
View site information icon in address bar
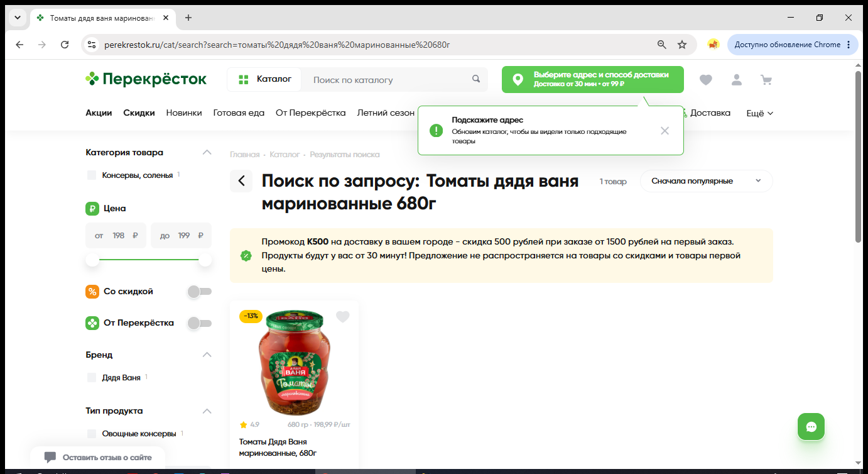[92, 45]
